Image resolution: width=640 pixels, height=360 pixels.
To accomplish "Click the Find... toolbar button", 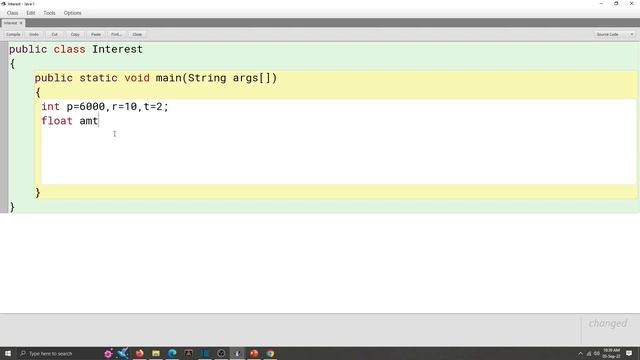I will [116, 35].
